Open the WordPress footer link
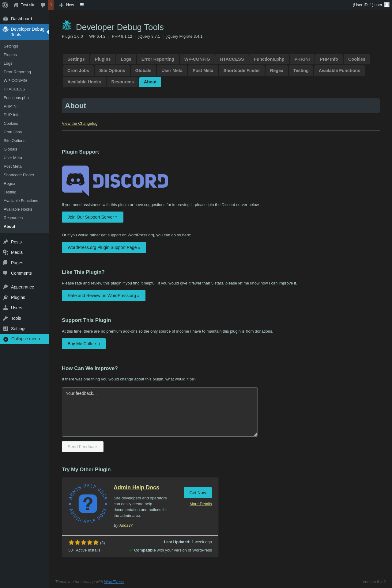The image size is (392, 588). pyautogui.click(x=114, y=582)
